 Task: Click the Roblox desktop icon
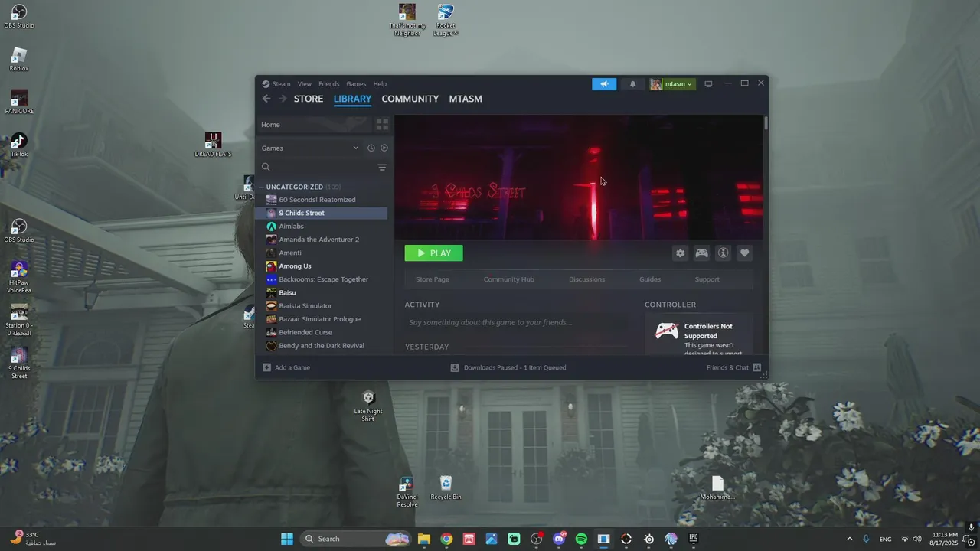point(19,59)
